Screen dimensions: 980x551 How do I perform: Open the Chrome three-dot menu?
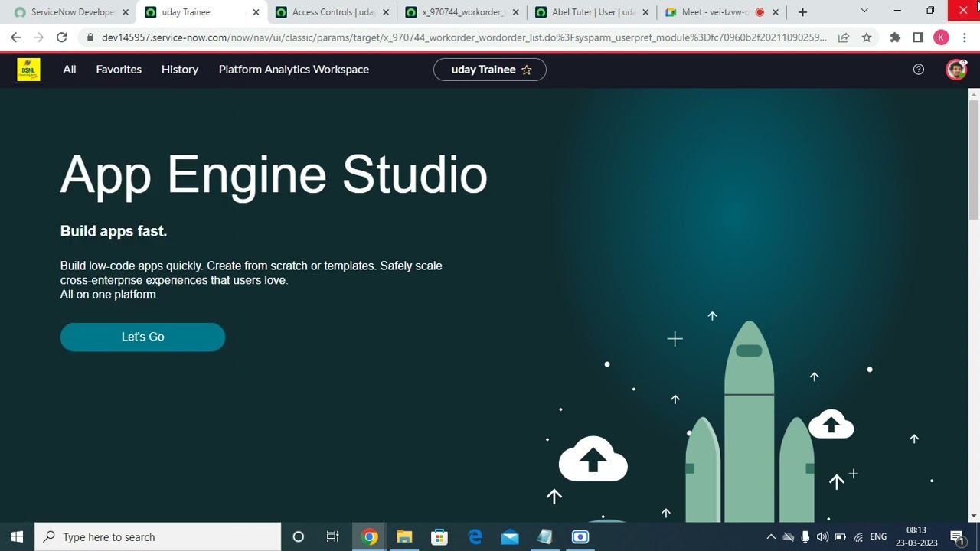pos(964,37)
